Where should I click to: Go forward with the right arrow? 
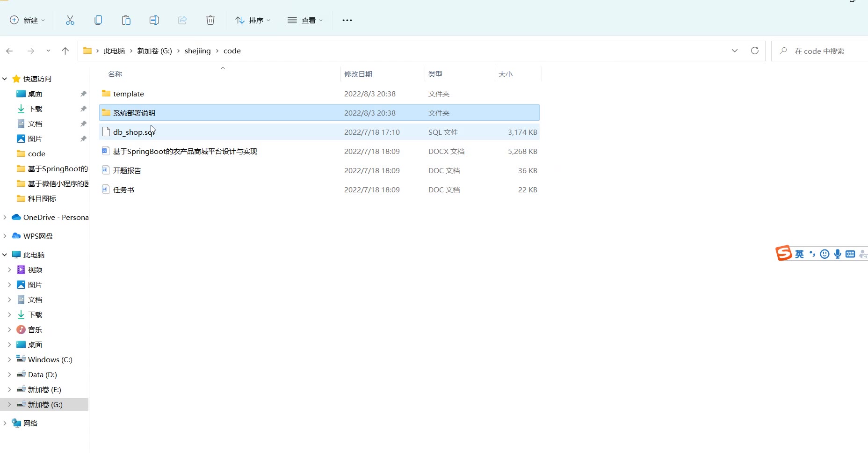pyautogui.click(x=31, y=51)
